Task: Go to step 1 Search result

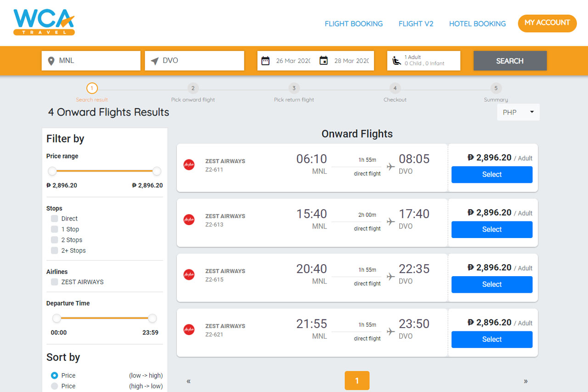Action: pyautogui.click(x=92, y=88)
